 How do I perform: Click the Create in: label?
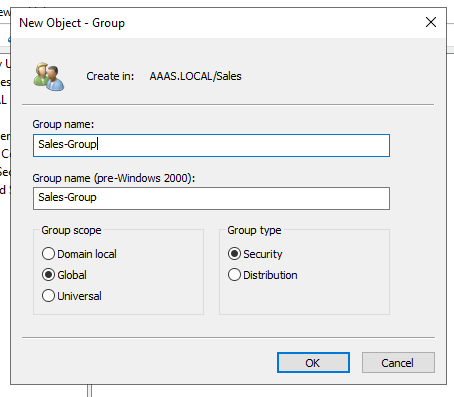(x=110, y=76)
